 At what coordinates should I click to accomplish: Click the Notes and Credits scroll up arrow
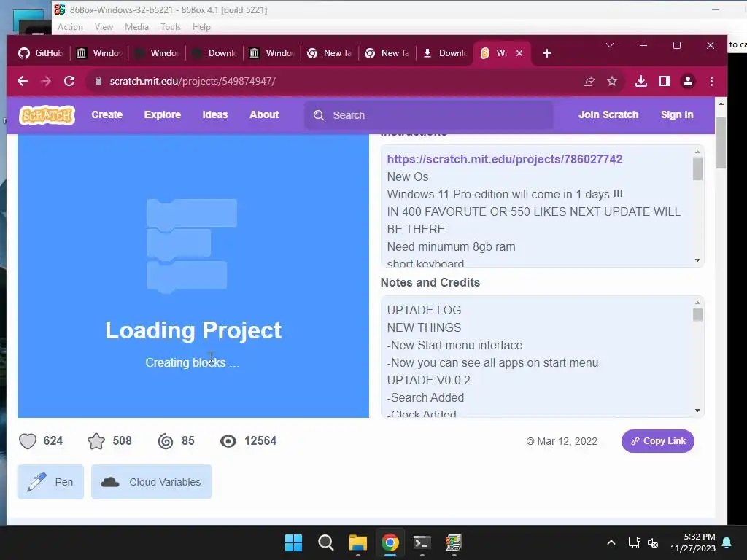click(x=698, y=303)
